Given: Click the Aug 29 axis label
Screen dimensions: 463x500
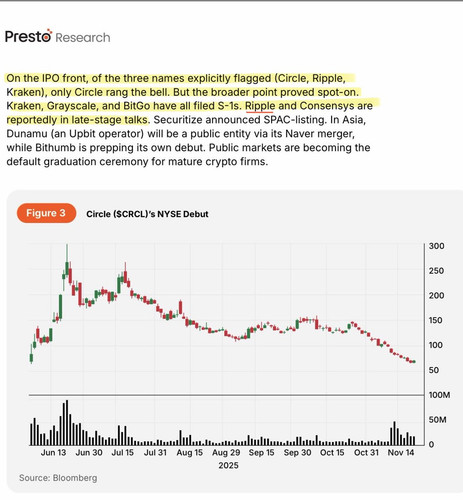Looking at the screenshot, I should click(226, 453).
